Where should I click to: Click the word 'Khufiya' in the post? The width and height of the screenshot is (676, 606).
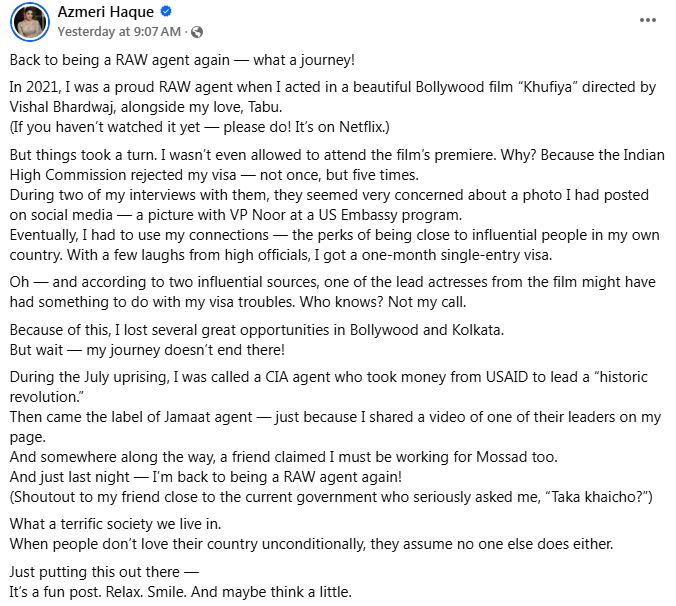click(548, 87)
